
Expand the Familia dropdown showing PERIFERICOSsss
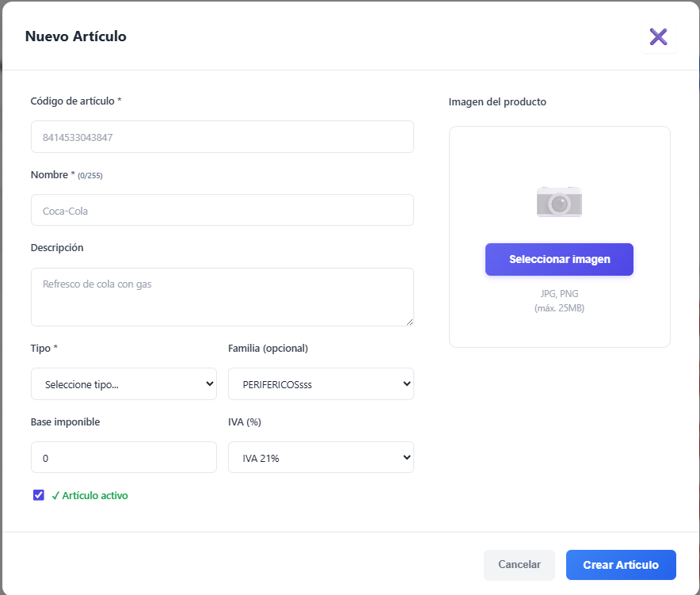click(321, 384)
